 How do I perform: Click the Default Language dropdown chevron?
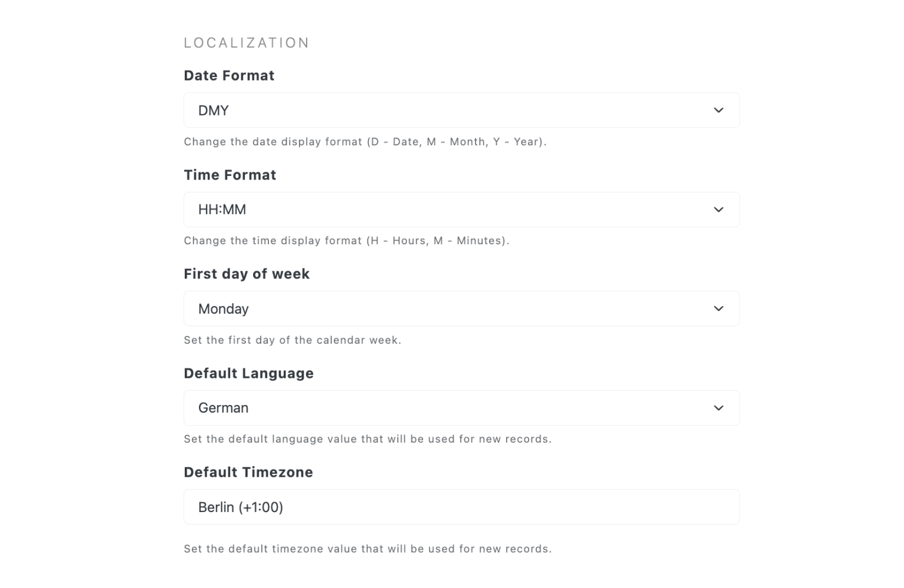coord(718,407)
